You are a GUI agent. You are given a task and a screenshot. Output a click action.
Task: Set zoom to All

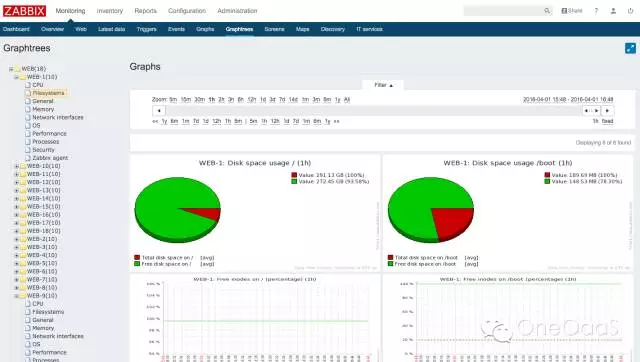pyautogui.click(x=347, y=100)
